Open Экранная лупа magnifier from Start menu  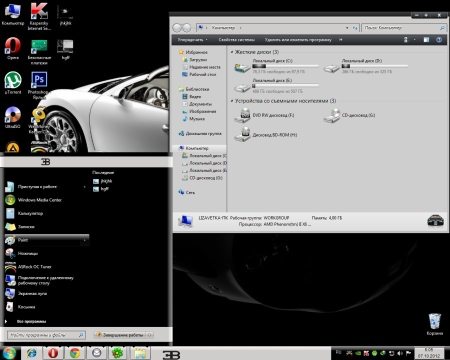47,293
